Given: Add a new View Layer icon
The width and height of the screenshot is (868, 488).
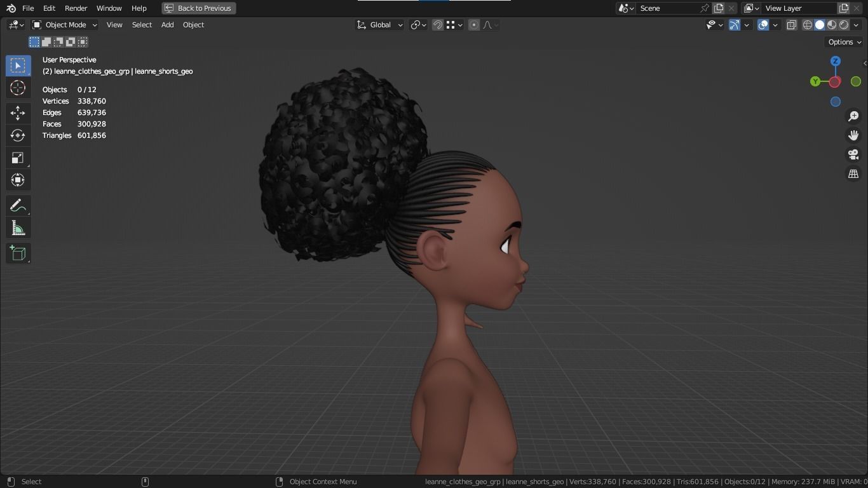Looking at the screenshot, I should click(x=844, y=8).
